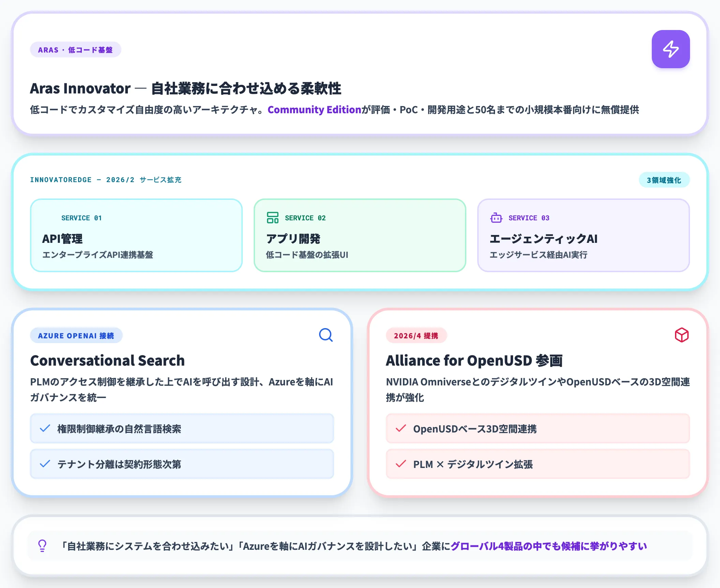This screenshot has height=588, width=720.
Task: Click the lightbulb icon in bottom note
Action: pos(42,546)
